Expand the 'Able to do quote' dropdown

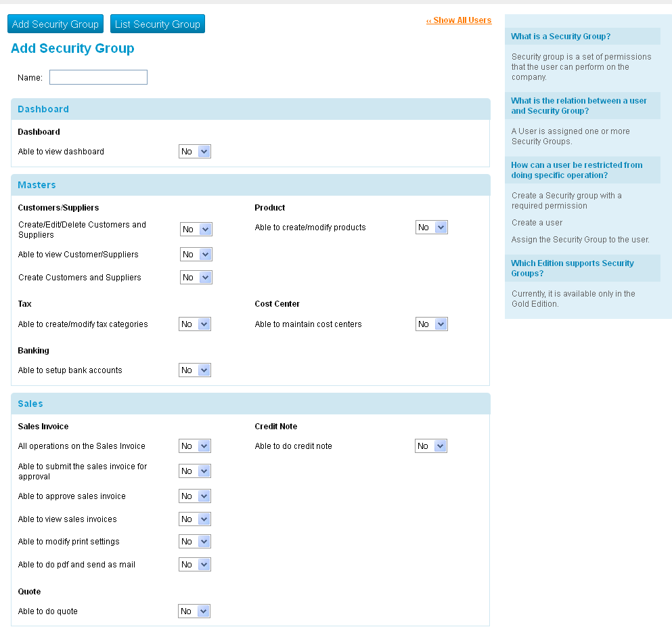pos(194,611)
